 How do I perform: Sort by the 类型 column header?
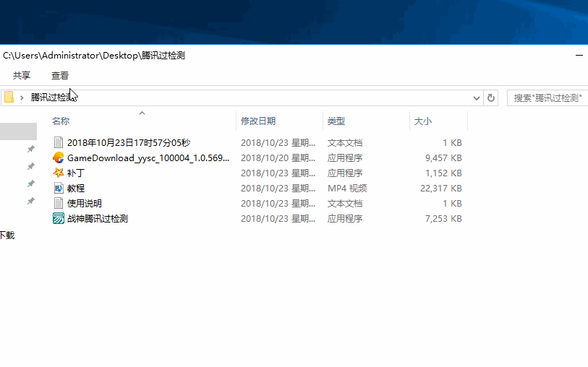click(x=336, y=121)
